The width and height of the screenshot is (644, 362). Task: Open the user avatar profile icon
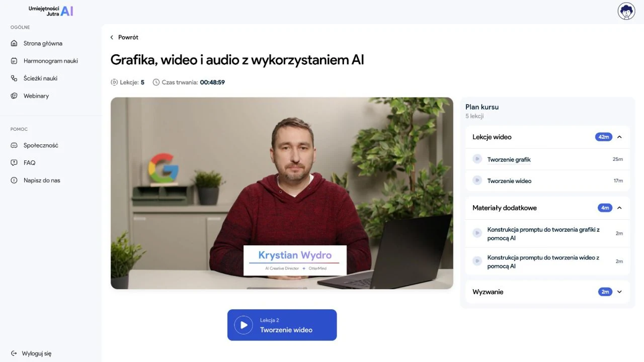point(626,11)
